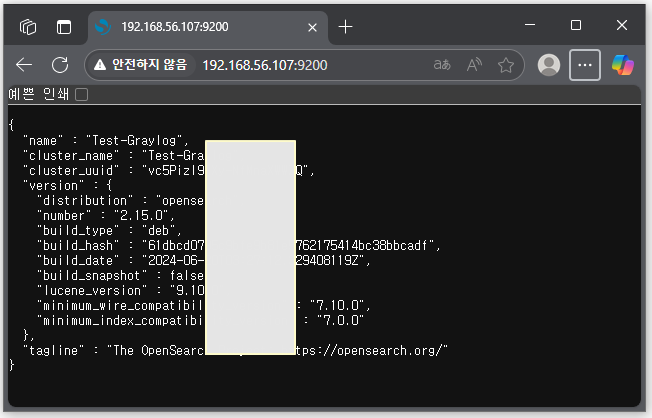
Task: Click the "build_type" : "deb" line
Action: [x=109, y=230]
